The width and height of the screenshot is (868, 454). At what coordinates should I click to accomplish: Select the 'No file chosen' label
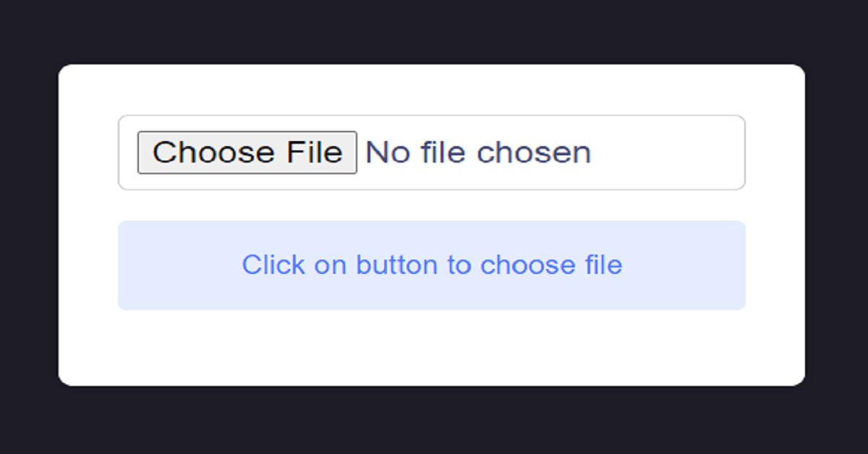478,153
